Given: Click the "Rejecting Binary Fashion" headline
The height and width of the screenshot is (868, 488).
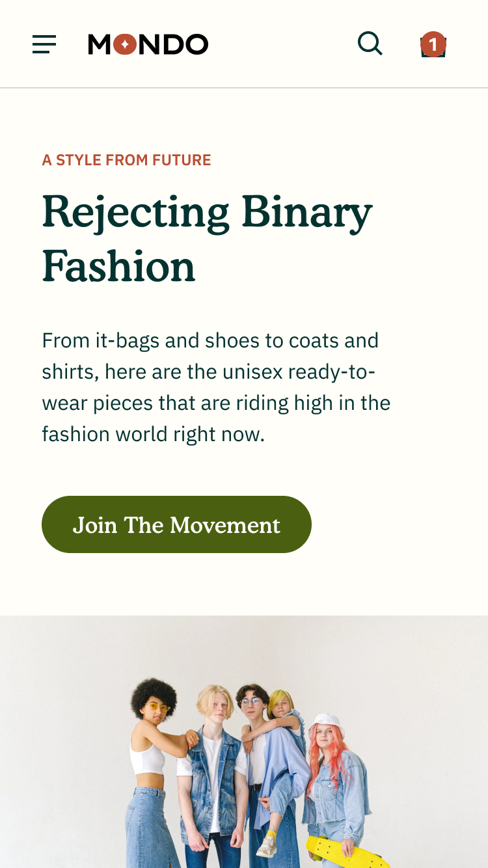Looking at the screenshot, I should [207, 238].
